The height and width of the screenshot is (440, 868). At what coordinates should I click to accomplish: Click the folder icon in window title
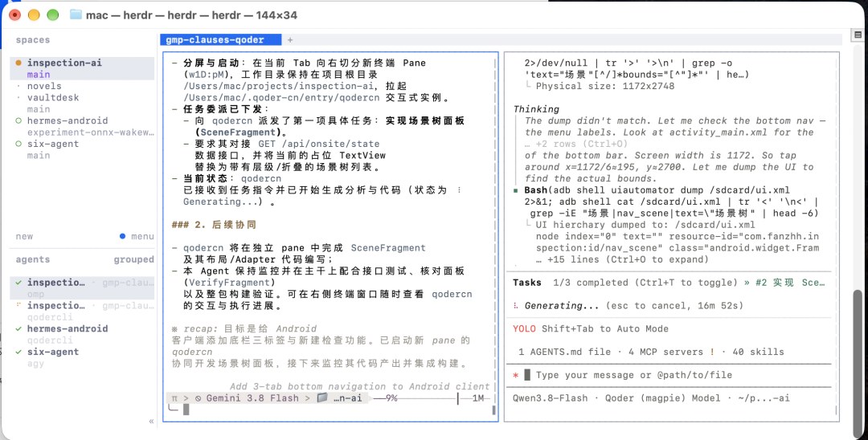coord(76,15)
